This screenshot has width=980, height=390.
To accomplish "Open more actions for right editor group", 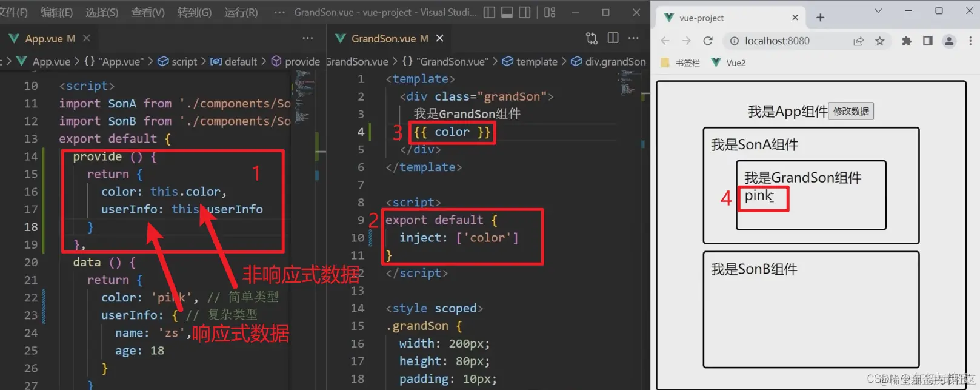I will tap(633, 38).
